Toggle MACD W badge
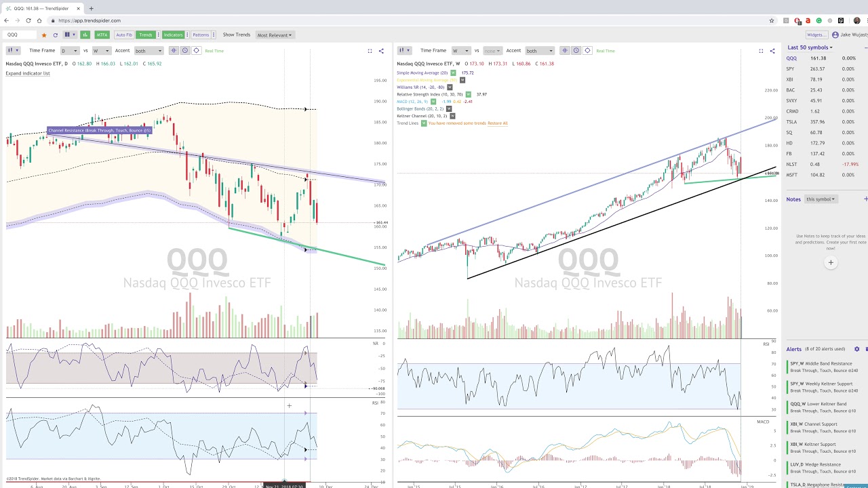 click(x=433, y=102)
